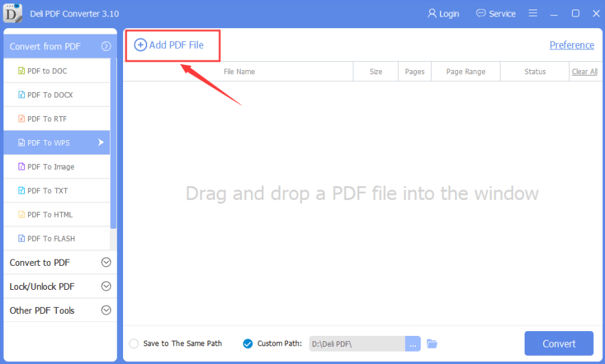605x364 pixels.
Task: Expand the Lock/Unlock PDF section
Action: [106, 286]
